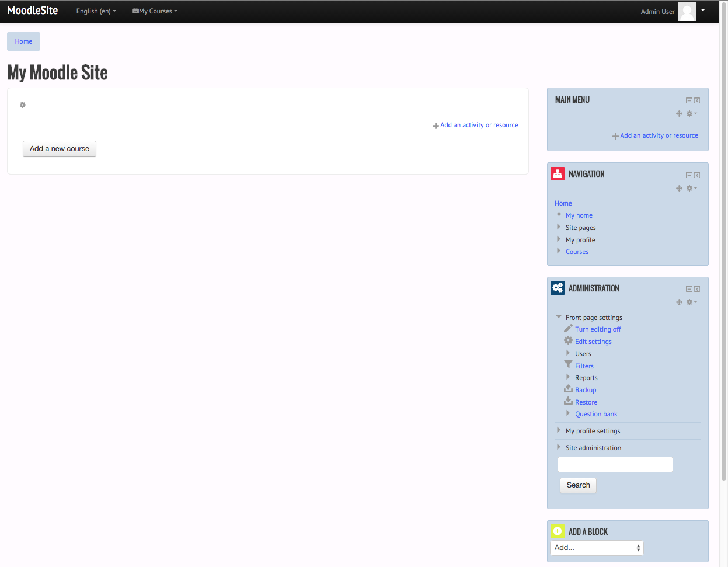The width and height of the screenshot is (728, 567).
Task: Dock the Main Menu block
Action: coord(697,100)
